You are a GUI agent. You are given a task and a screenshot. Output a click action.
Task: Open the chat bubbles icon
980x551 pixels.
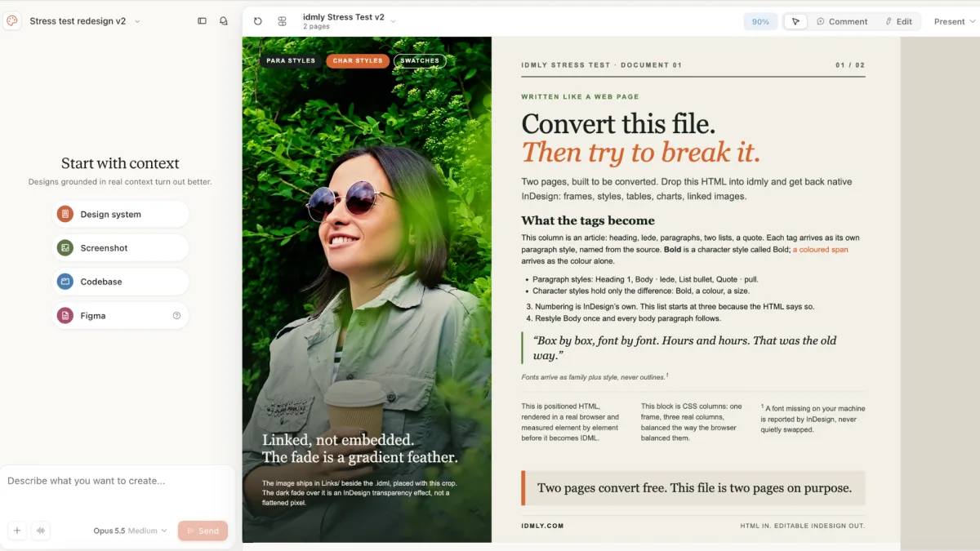coord(224,21)
